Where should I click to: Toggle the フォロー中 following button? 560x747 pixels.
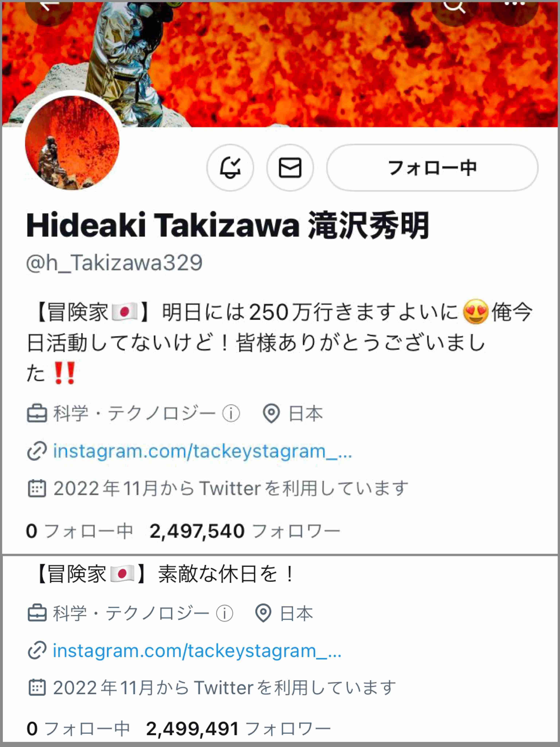tap(432, 168)
